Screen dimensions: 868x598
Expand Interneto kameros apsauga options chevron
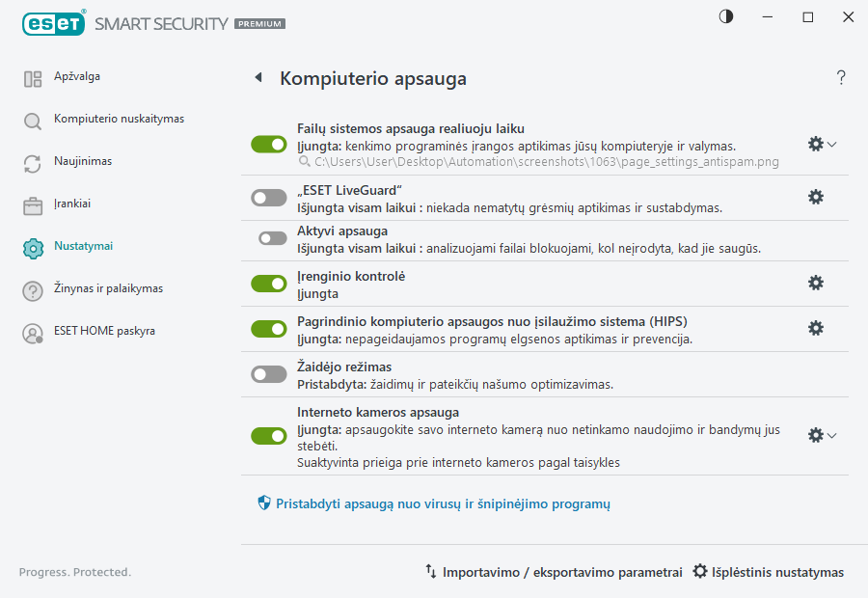[830, 435]
